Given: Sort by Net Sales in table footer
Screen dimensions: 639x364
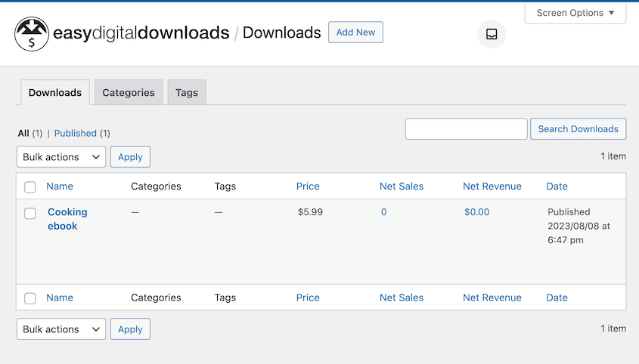Looking at the screenshot, I should (x=402, y=298).
